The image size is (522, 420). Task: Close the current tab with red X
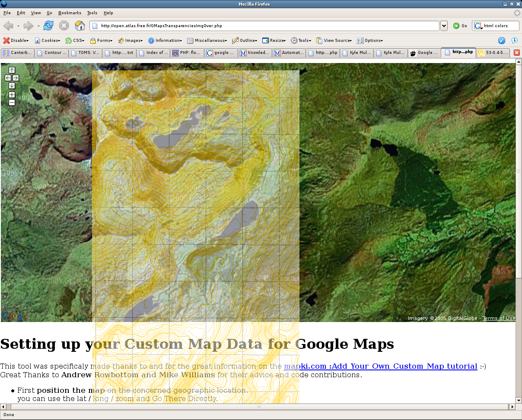516,53
